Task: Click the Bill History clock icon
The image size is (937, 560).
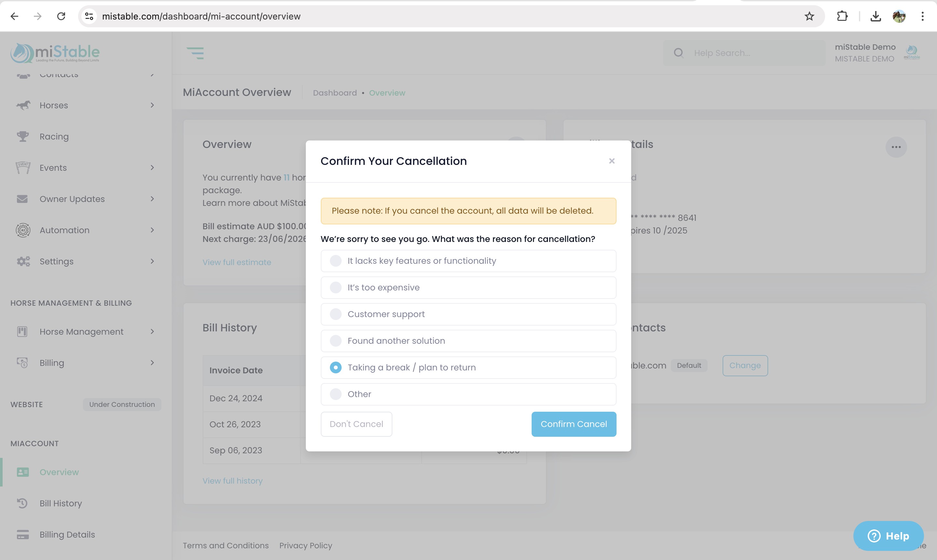Action: pos(22,503)
